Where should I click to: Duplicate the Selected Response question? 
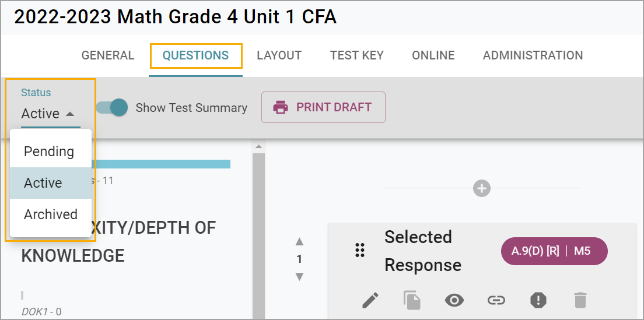pyautogui.click(x=412, y=300)
